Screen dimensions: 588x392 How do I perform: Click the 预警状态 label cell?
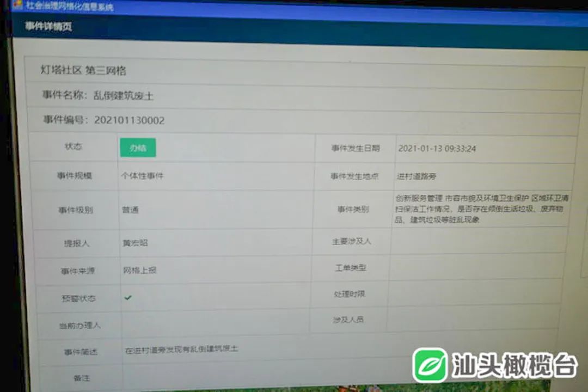pyautogui.click(x=79, y=298)
